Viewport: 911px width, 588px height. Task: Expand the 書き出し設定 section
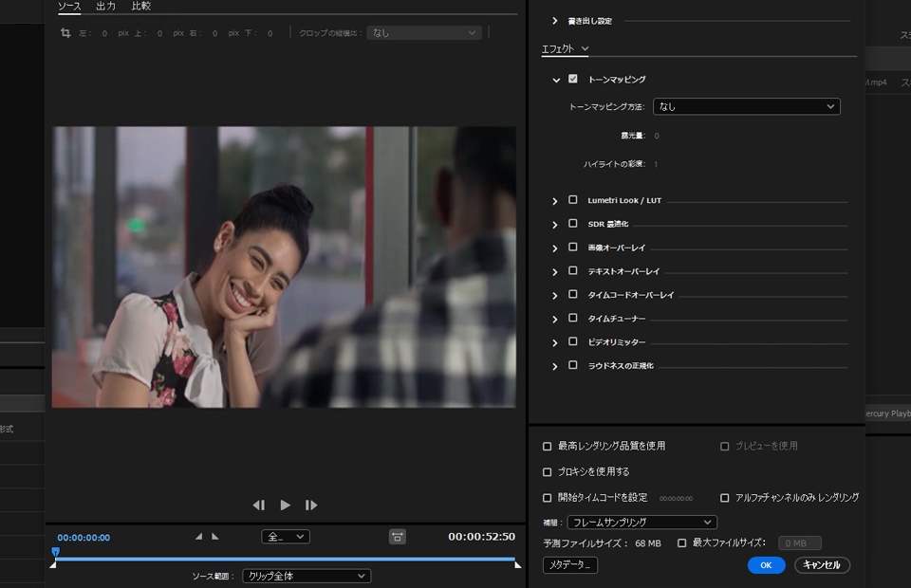[x=555, y=21]
